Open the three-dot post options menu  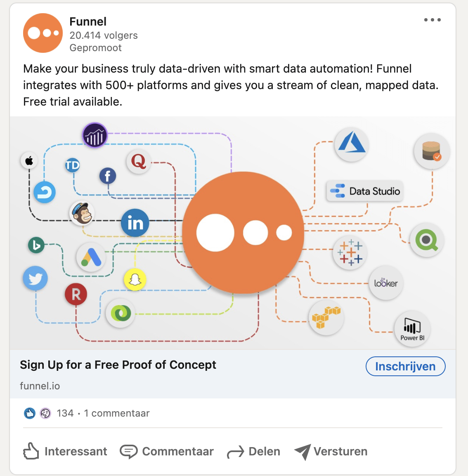(x=432, y=20)
